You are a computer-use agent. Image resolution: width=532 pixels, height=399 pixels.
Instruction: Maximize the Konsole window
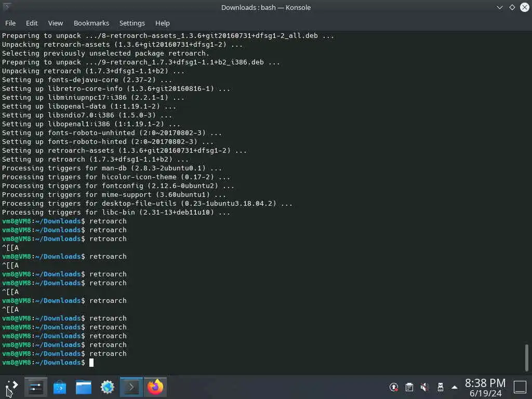click(x=512, y=7)
